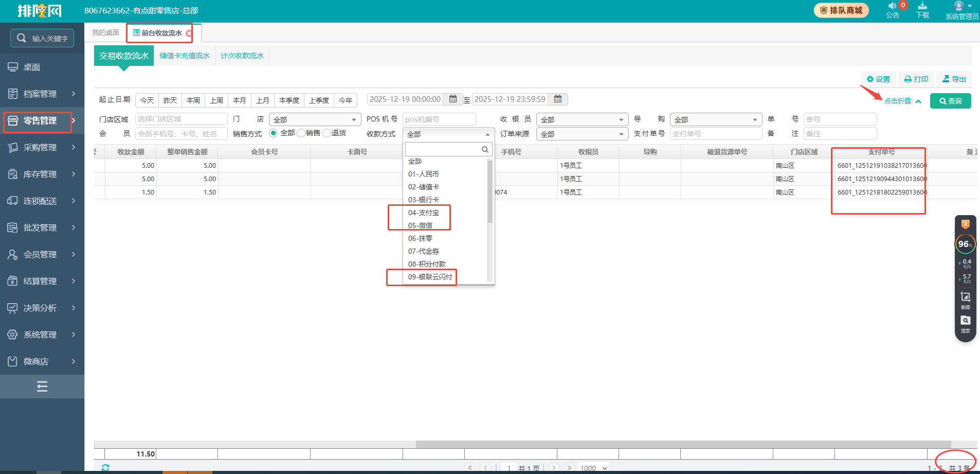The height and width of the screenshot is (474, 980).
Task: Click the 微商店 shop icon
Action: [12, 361]
